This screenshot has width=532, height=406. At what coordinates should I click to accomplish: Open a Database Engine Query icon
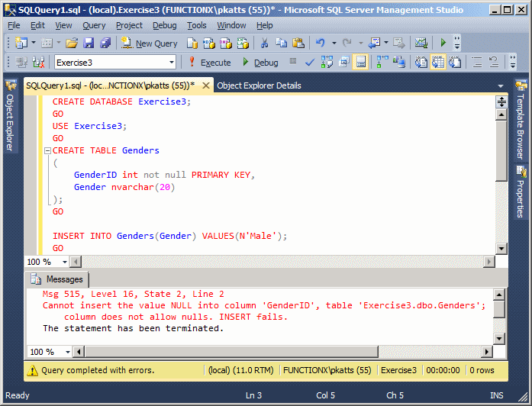tap(192, 43)
